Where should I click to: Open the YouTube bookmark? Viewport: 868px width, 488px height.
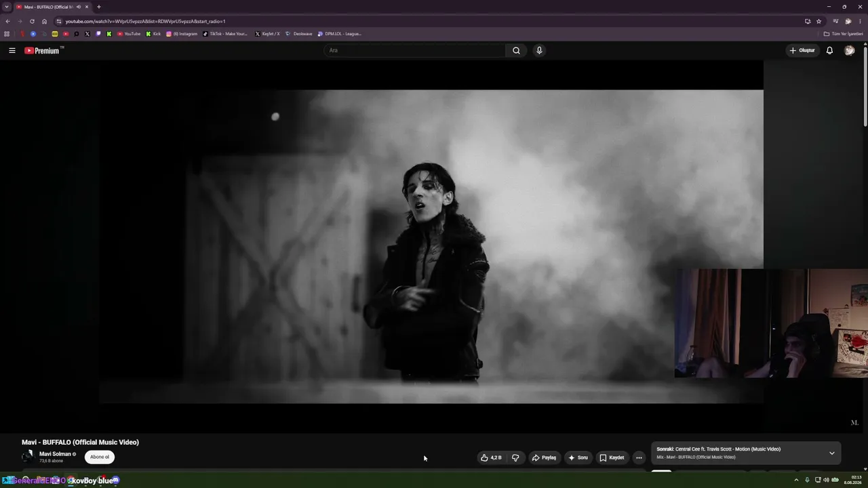(x=129, y=34)
